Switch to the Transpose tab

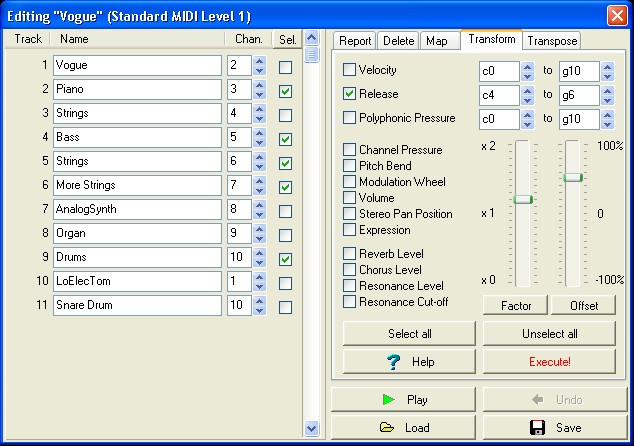551,41
